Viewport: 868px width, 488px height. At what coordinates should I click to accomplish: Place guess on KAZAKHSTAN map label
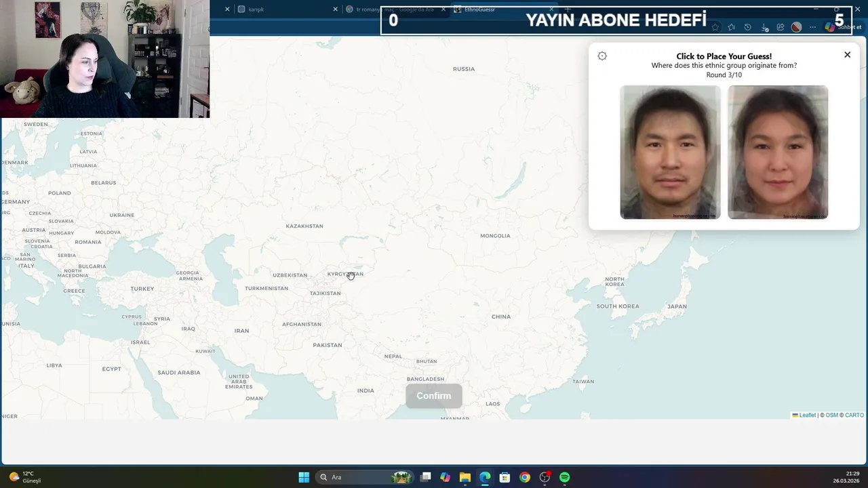(x=304, y=226)
